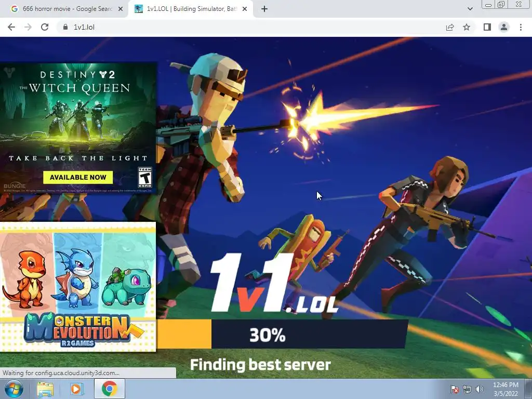Screen dimensions: 532x399
Task: Click the 1v1.LOL game logo
Action: point(275,283)
